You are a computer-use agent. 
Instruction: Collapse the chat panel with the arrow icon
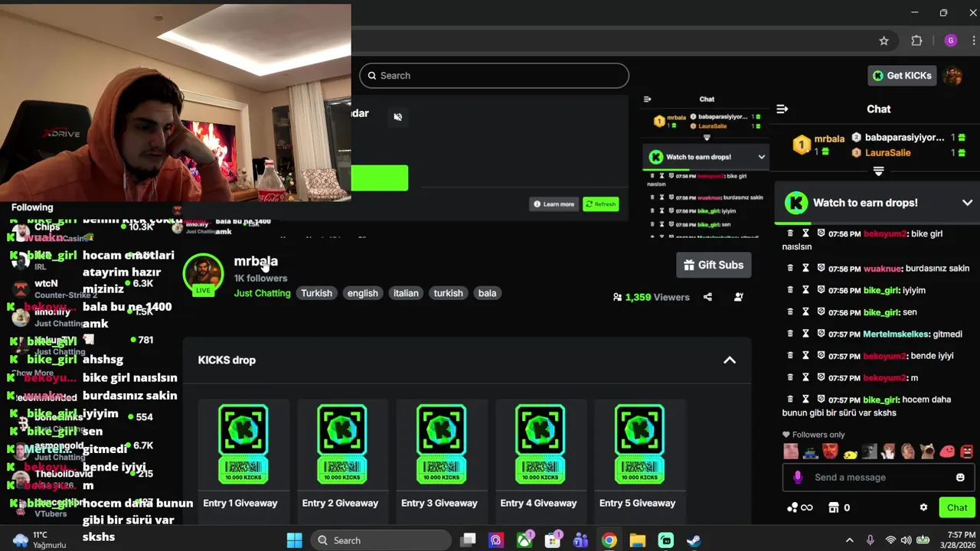pos(782,109)
